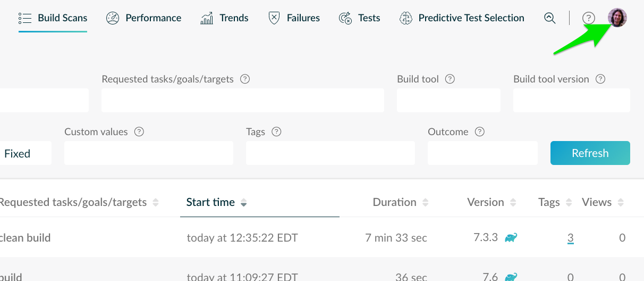Go to the Failures tab
Viewport: 644px width, 281px height.
294,18
